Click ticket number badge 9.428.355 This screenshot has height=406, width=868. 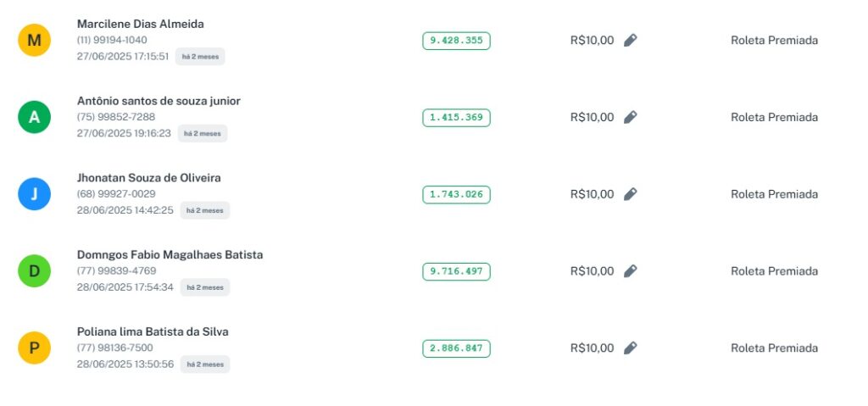click(456, 41)
